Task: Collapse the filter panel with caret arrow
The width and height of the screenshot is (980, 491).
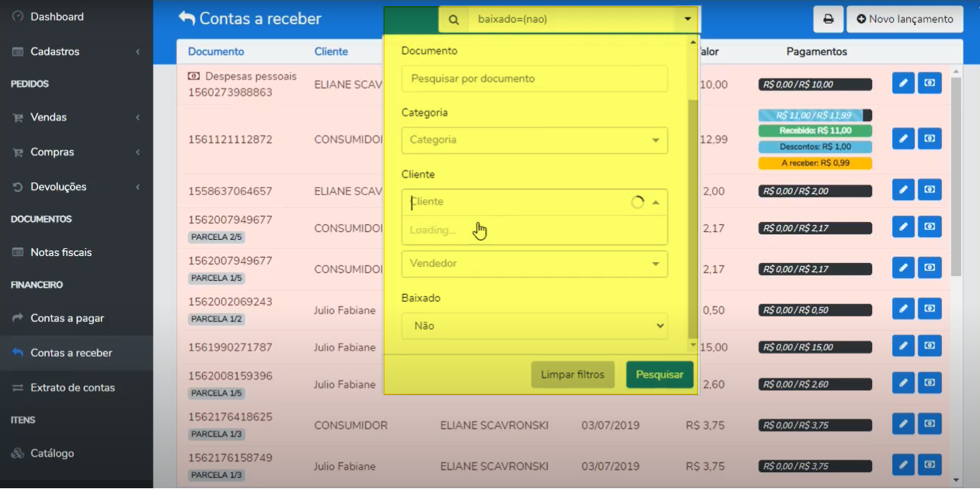Action: [x=687, y=19]
